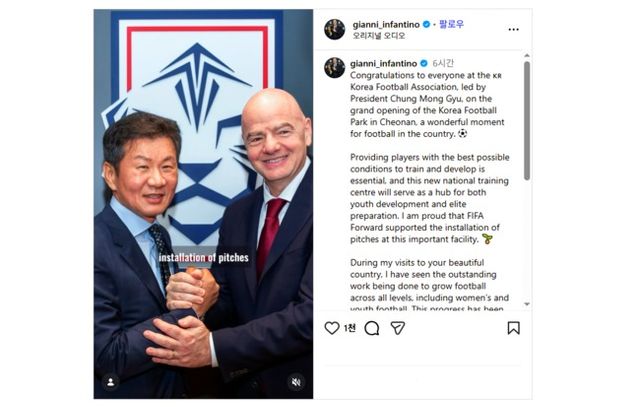Click the caption scrollbar thumb
Viewport: 640px width, 407px height.
[527, 121]
